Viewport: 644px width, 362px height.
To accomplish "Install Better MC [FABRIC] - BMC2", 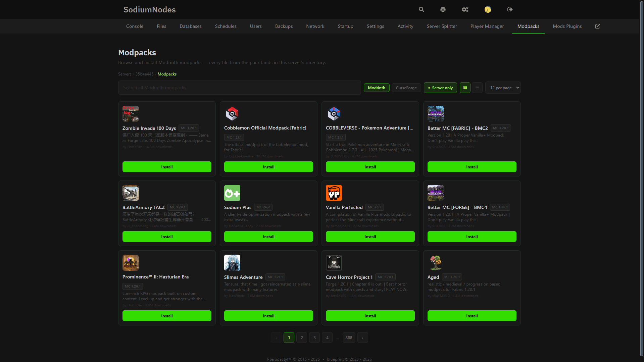I will pos(472,167).
